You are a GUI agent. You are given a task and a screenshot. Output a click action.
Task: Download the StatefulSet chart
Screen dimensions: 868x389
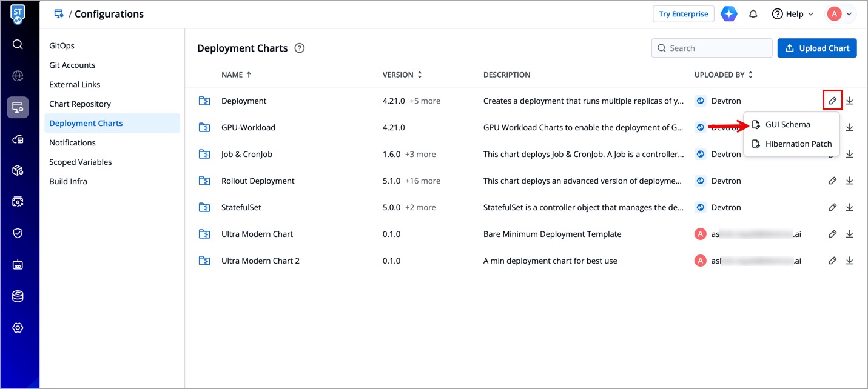(x=850, y=207)
